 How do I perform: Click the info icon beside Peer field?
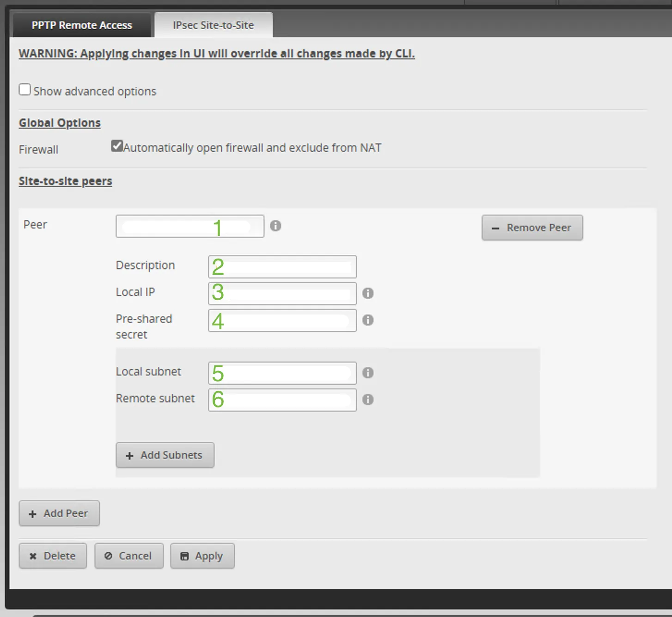click(275, 226)
